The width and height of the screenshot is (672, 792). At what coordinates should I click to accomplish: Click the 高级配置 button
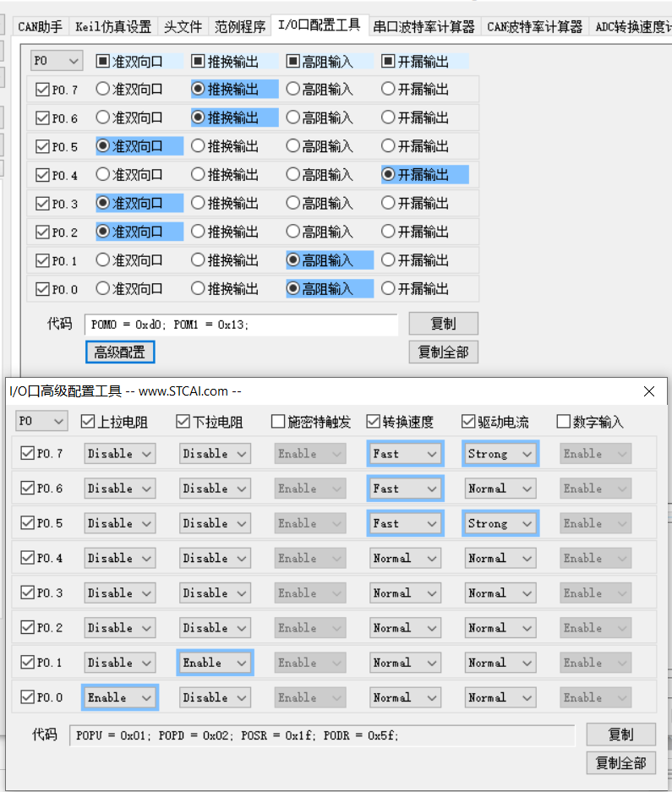[x=120, y=352]
